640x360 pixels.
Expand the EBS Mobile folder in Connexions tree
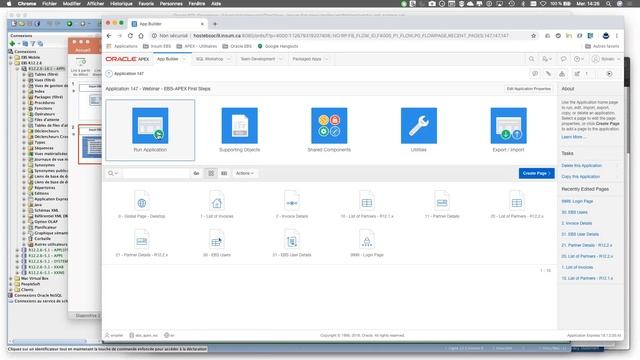(x=11, y=58)
